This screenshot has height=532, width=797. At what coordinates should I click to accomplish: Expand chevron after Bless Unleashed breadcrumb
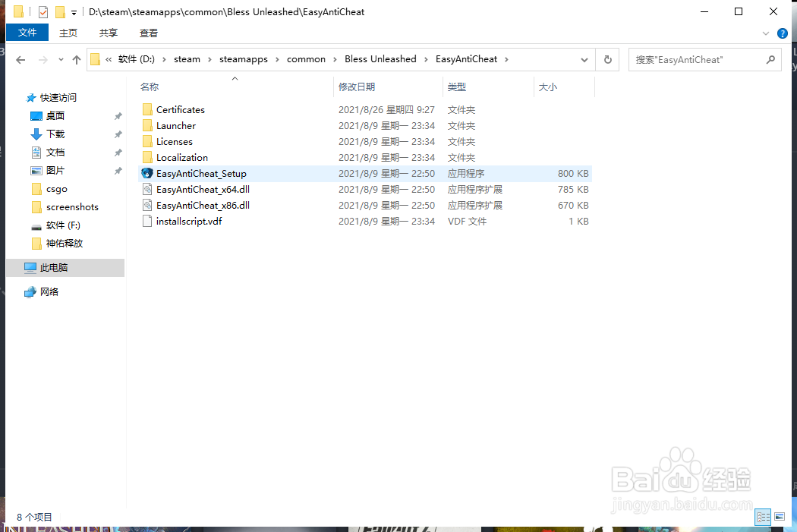pyautogui.click(x=426, y=59)
